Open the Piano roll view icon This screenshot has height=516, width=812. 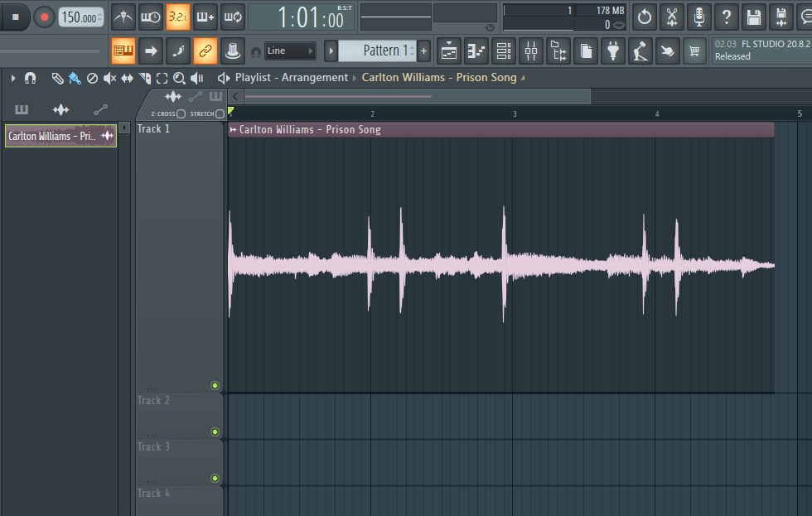coord(476,51)
